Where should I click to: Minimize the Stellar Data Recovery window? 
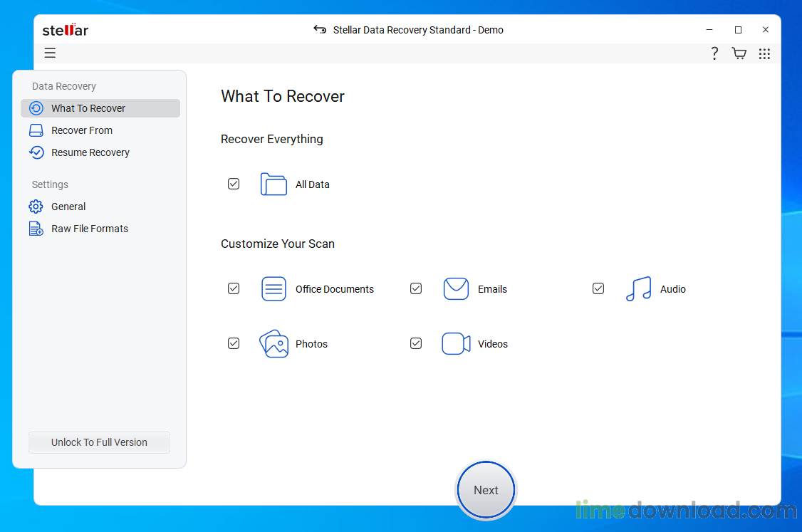click(709, 30)
